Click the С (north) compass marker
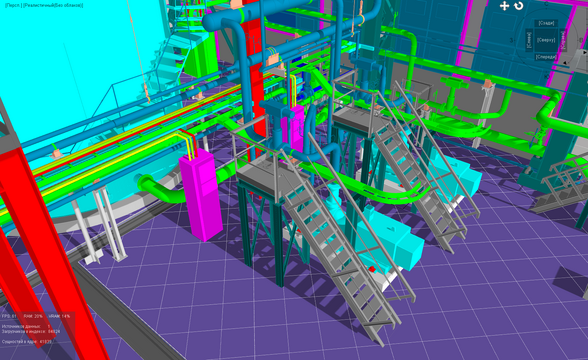 tap(546, 4)
